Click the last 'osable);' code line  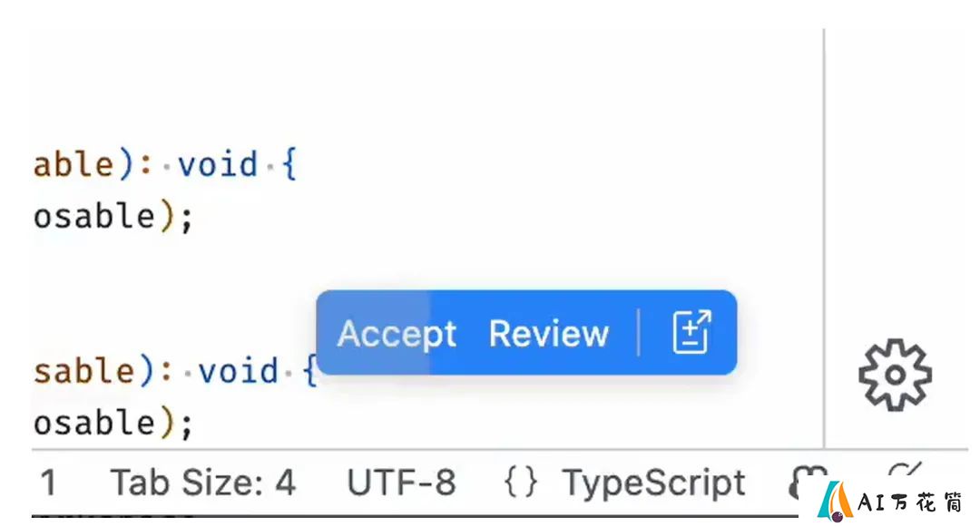pyautogui.click(x=113, y=424)
